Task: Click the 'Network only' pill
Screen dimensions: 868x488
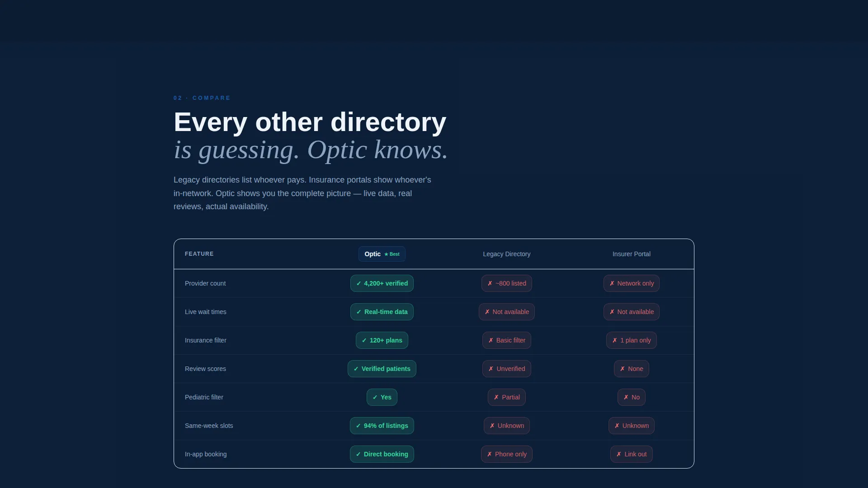Action: (x=631, y=283)
